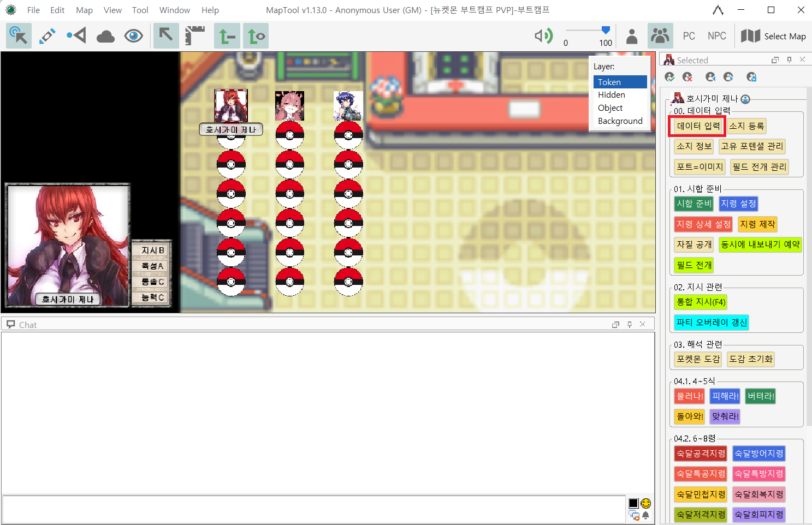Activate the Measure ruler tool
Viewport: 812px width, 525px height.
(195, 36)
